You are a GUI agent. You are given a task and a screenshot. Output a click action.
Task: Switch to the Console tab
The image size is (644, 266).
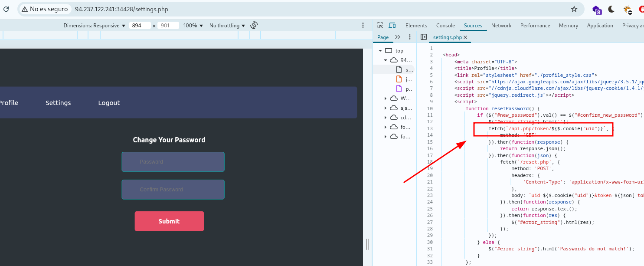click(445, 26)
